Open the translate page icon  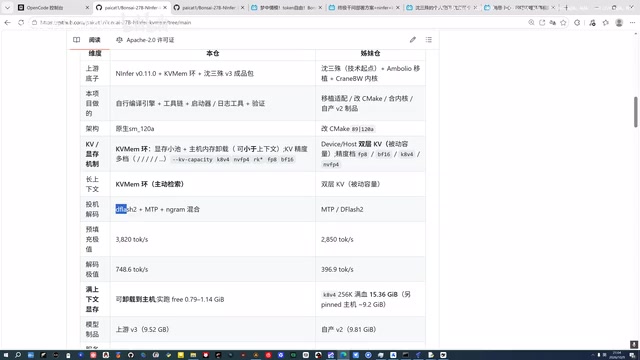pos(553,22)
